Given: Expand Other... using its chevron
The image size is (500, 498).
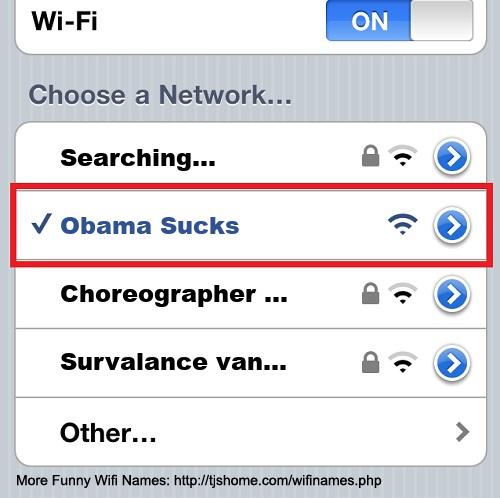Looking at the screenshot, I should tap(462, 432).
